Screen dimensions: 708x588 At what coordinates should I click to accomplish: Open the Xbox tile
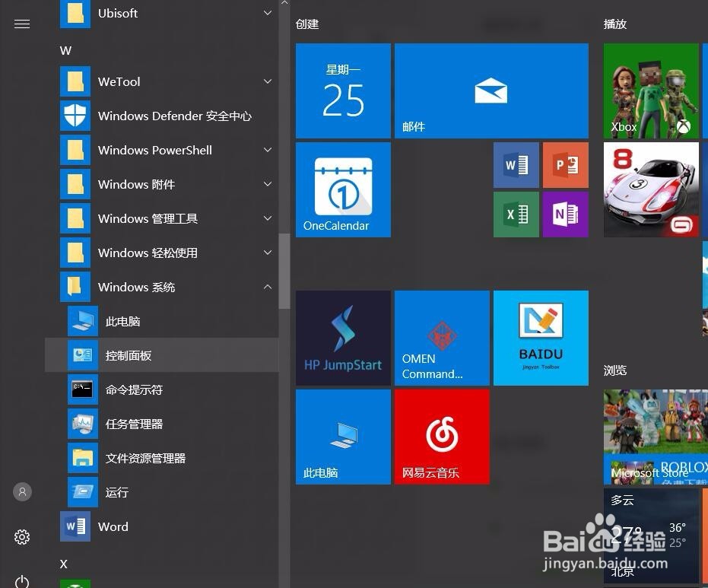click(651, 91)
